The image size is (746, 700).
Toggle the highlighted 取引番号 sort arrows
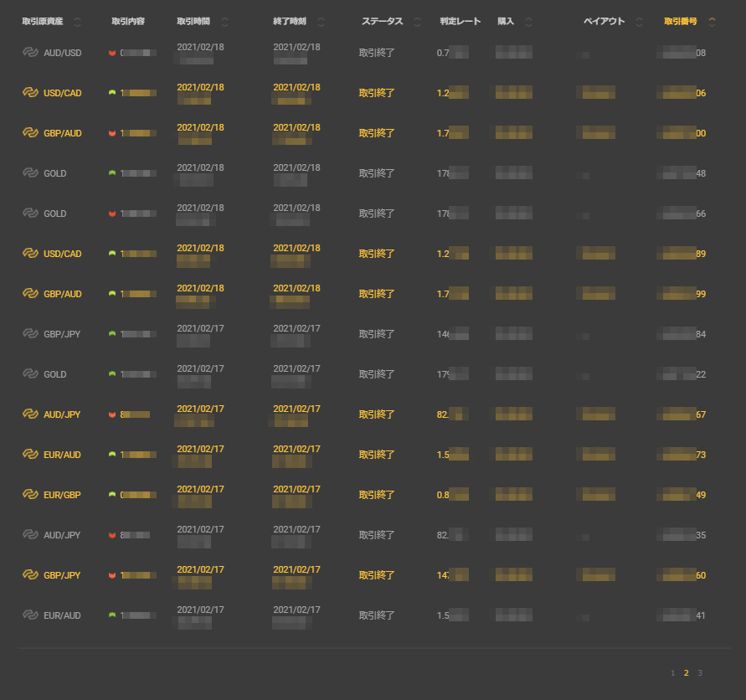point(712,22)
